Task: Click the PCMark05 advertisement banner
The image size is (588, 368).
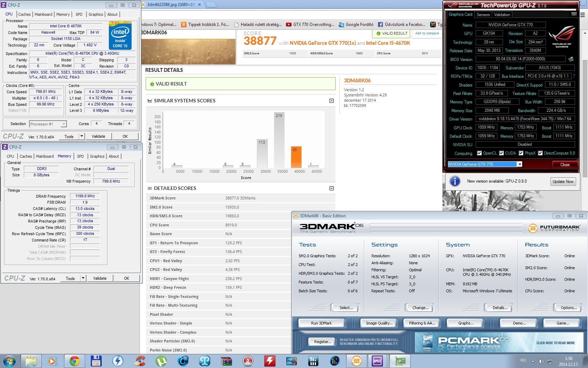Action: point(498,342)
